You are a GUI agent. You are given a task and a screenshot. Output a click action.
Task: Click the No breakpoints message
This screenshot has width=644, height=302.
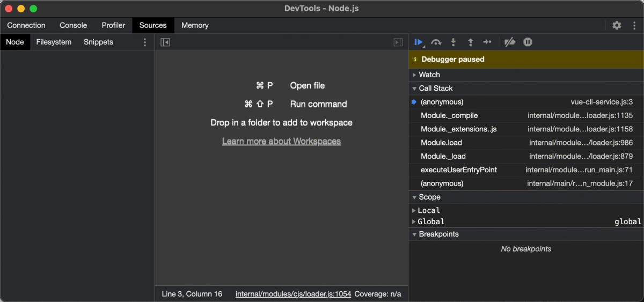tap(526, 249)
